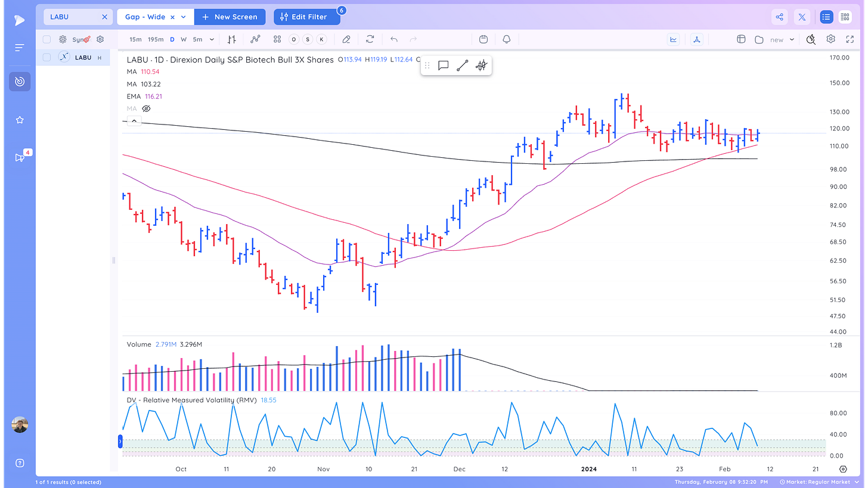Screen dimensions: 868x488
Task: Click the app logo in the sidebar
Action: click(x=20, y=20)
